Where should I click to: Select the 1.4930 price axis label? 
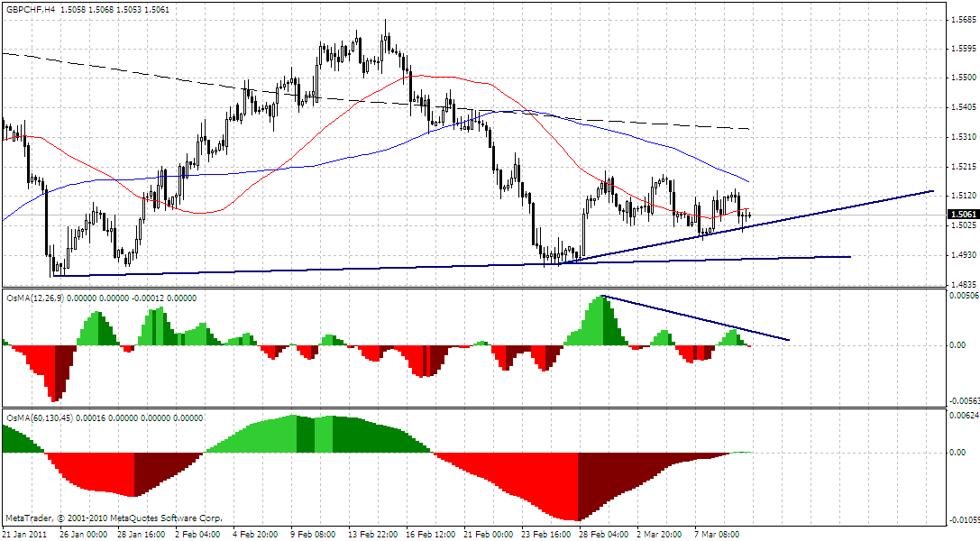click(963, 255)
